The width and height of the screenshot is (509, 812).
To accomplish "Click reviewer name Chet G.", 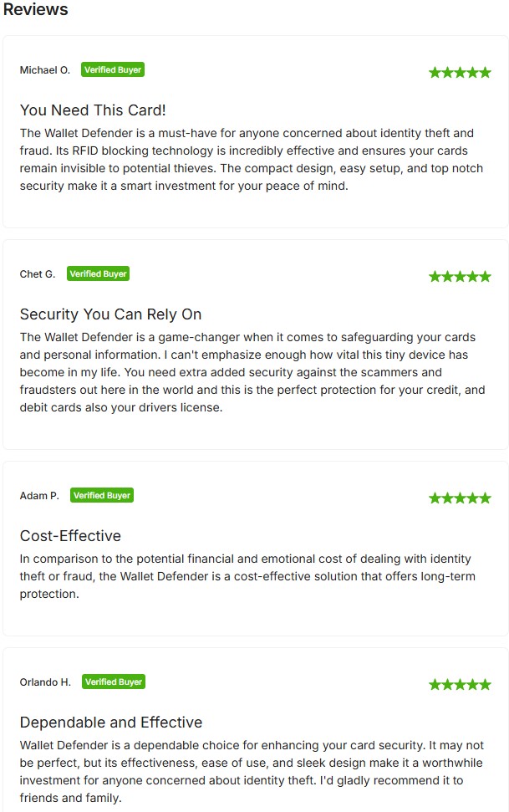I will pos(38,274).
